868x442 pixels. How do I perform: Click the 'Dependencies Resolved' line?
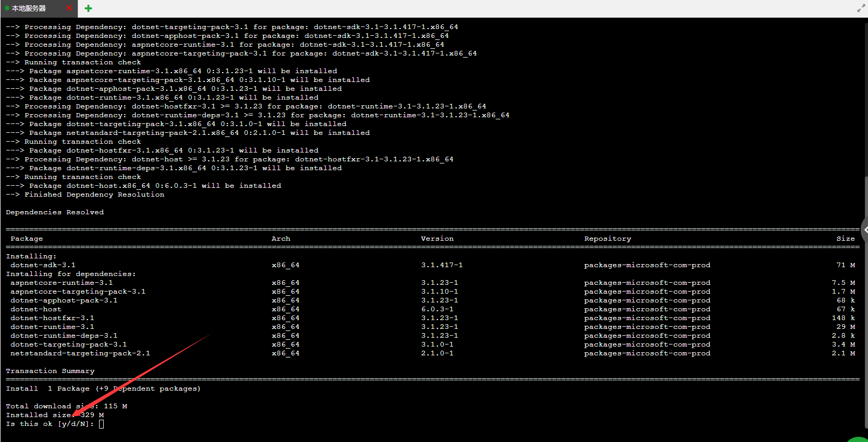[55, 212]
